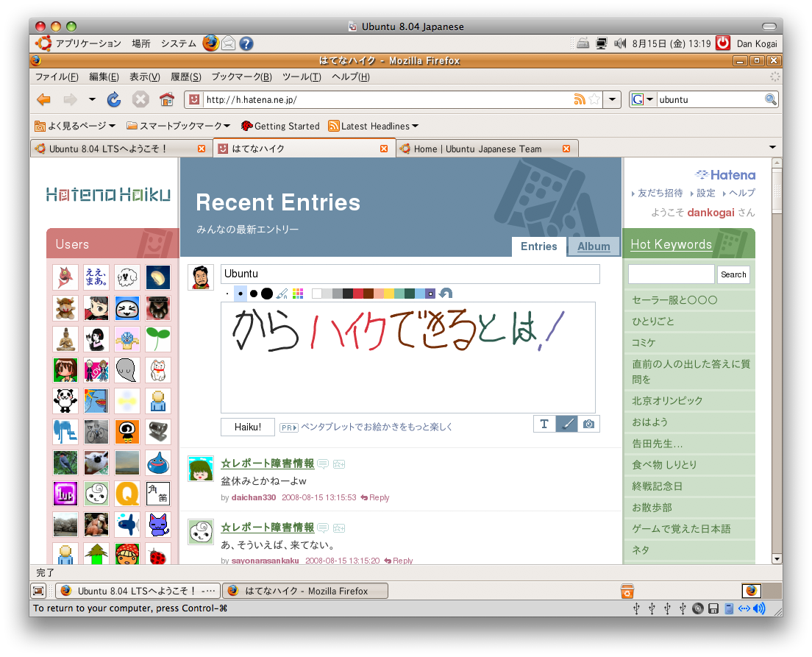Viewport: 812px width, 657px height.
Task: Click the RSS feed icon in address bar
Action: coord(580,99)
